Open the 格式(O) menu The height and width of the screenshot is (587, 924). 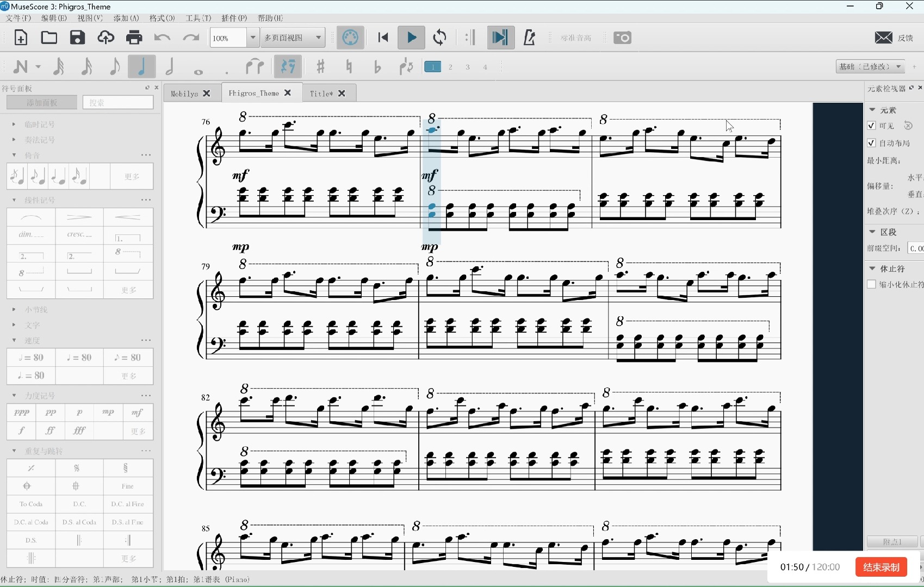point(162,18)
